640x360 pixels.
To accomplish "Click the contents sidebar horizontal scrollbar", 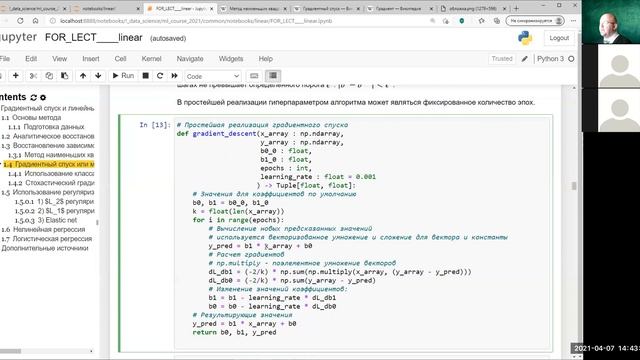I will (x=10, y=351).
